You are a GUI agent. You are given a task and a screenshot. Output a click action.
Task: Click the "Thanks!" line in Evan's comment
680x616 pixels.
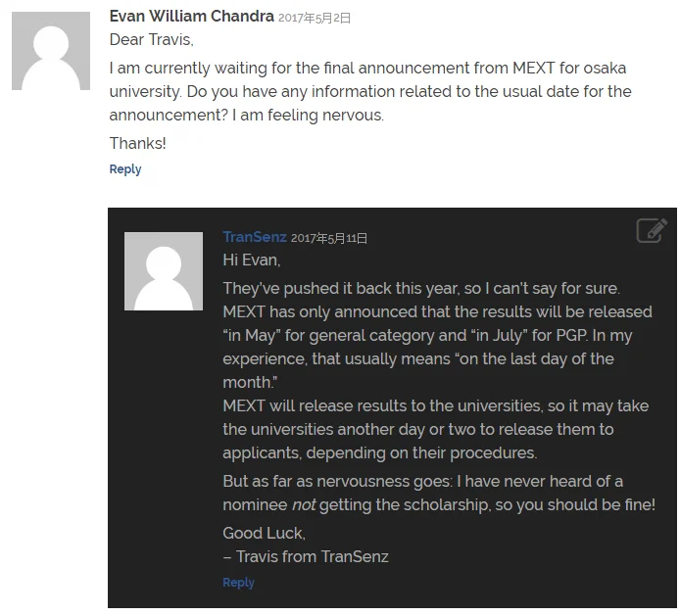(x=138, y=143)
